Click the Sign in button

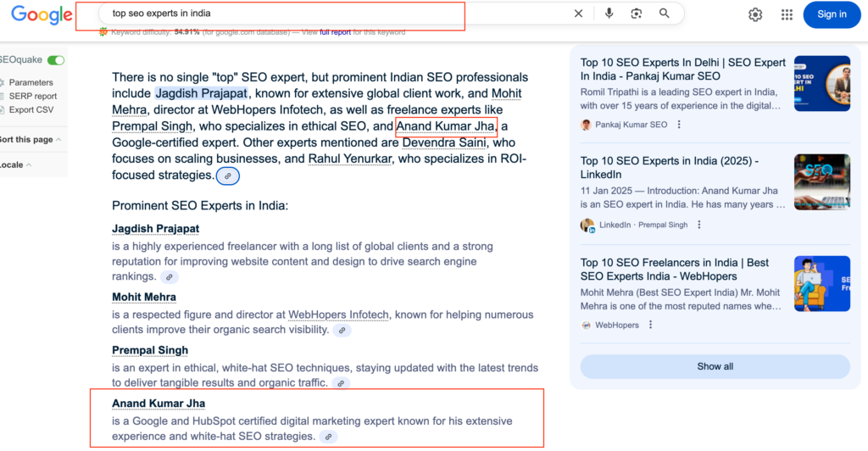(x=831, y=14)
